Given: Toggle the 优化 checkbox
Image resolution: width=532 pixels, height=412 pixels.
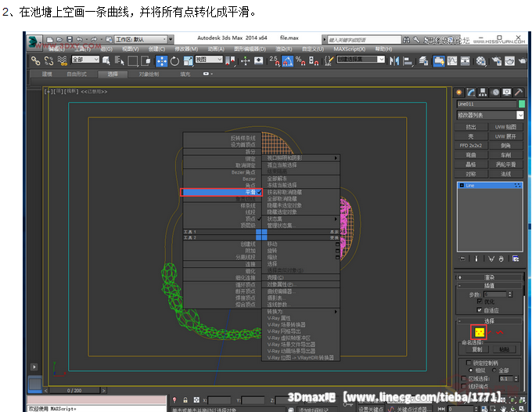Looking at the screenshot, I should (480, 302).
